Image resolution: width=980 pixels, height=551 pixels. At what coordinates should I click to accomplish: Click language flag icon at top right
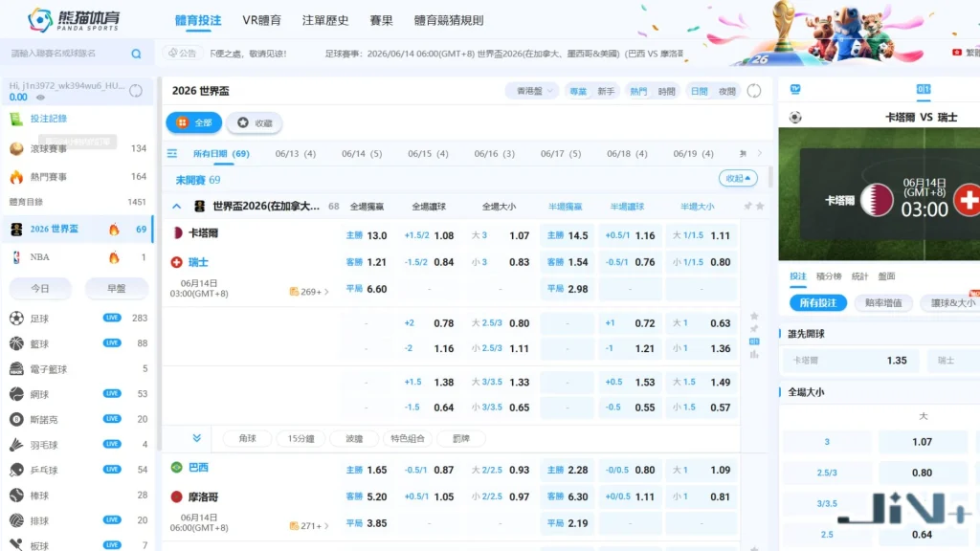click(957, 54)
